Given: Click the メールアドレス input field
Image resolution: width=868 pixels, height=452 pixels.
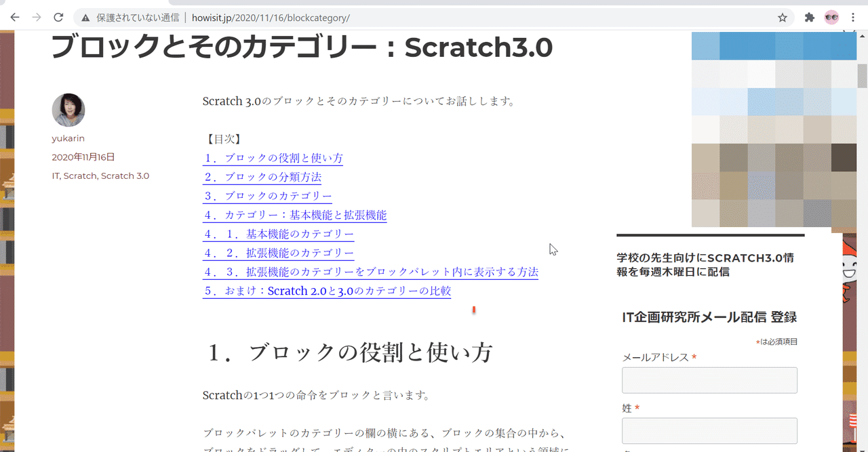Looking at the screenshot, I should [709, 380].
